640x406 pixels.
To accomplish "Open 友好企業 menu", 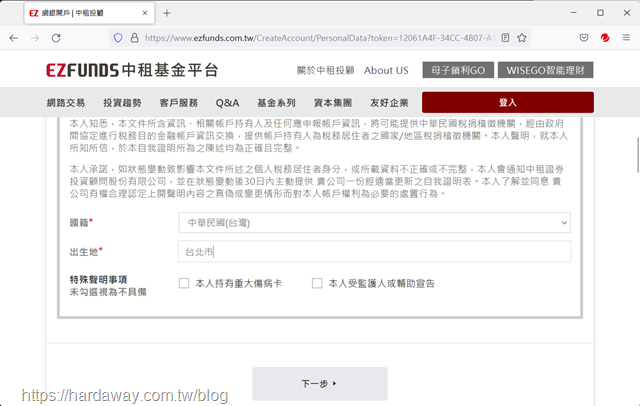I will pyautogui.click(x=389, y=103).
